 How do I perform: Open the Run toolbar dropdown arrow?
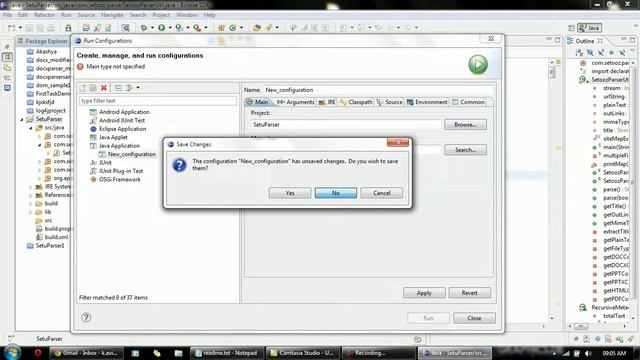click(x=170, y=28)
